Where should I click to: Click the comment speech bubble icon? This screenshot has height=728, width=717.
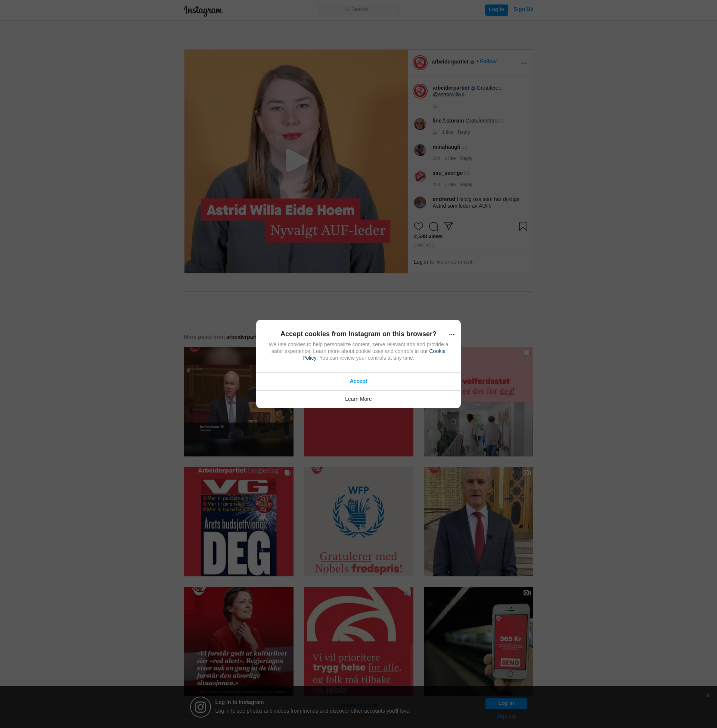pos(434,226)
